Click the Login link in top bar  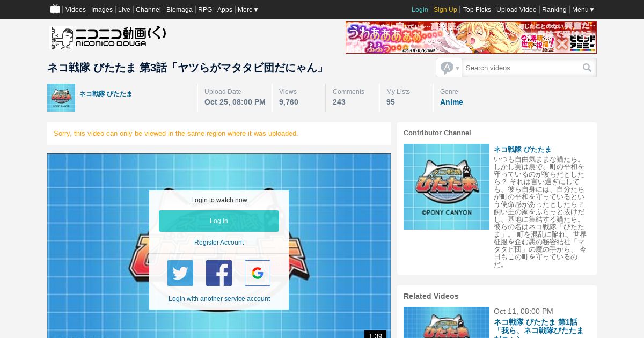point(420,10)
